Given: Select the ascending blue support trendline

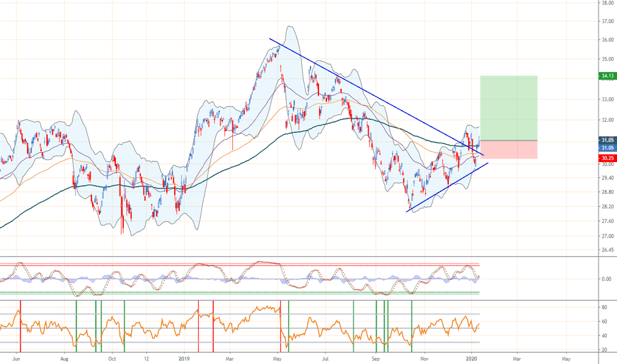Looking at the screenshot, I should pos(447,187).
